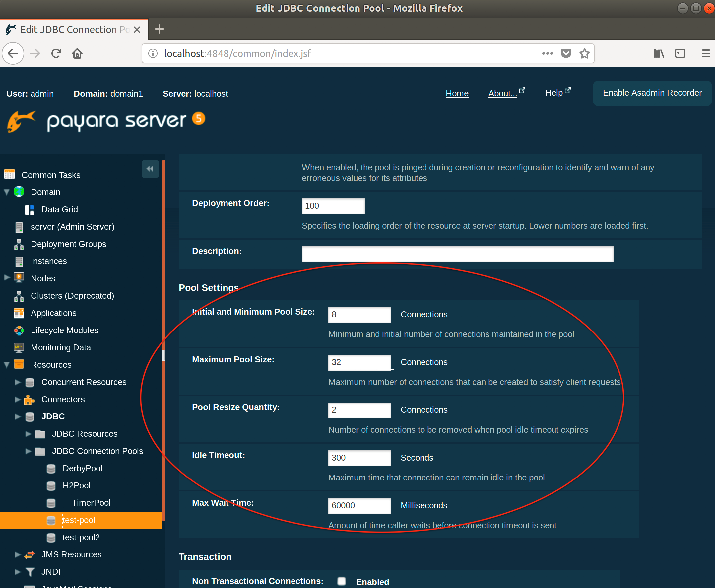715x588 pixels.
Task: Click the Maximum Pool Size field
Action: click(359, 362)
